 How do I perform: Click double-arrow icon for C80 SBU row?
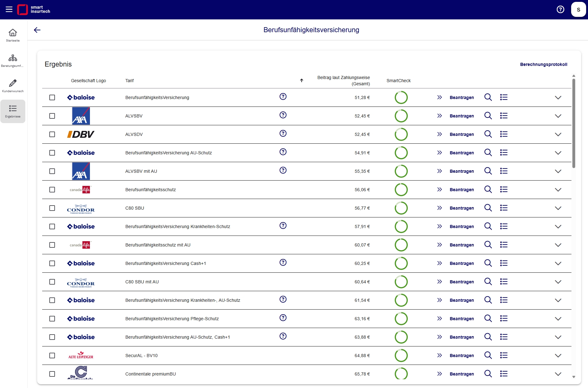pos(439,208)
